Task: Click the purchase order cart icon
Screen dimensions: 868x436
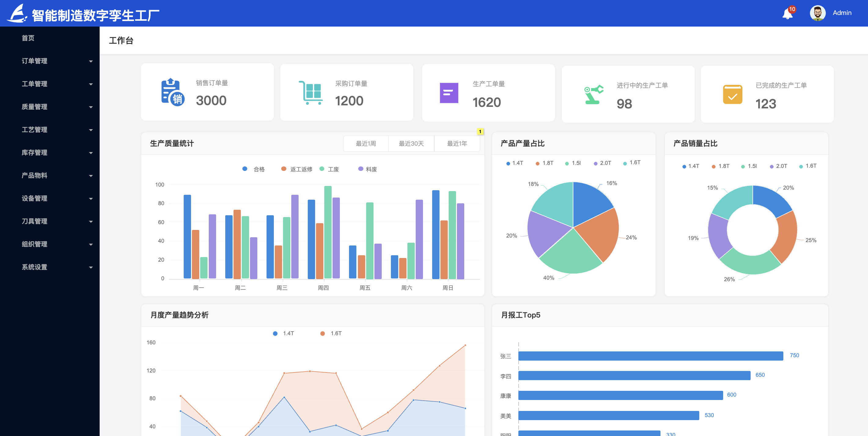Action: tap(310, 93)
